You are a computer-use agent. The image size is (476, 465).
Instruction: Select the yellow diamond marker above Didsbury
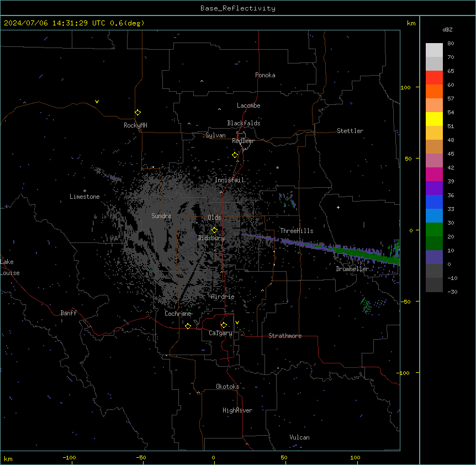point(214,230)
